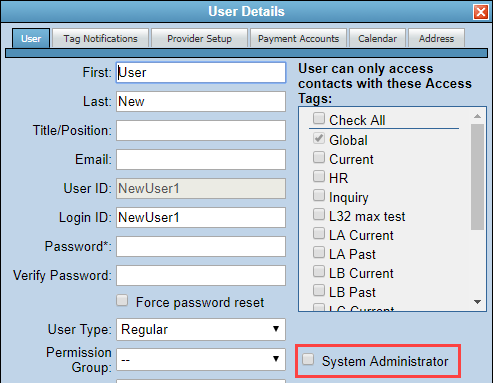Go to the Address tab
493x383 pixels.
(436, 39)
